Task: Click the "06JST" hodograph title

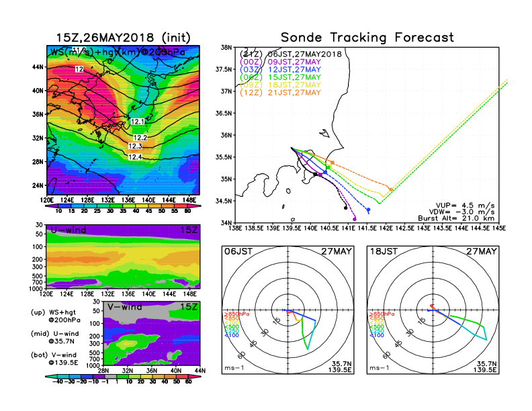Action: pos(238,251)
